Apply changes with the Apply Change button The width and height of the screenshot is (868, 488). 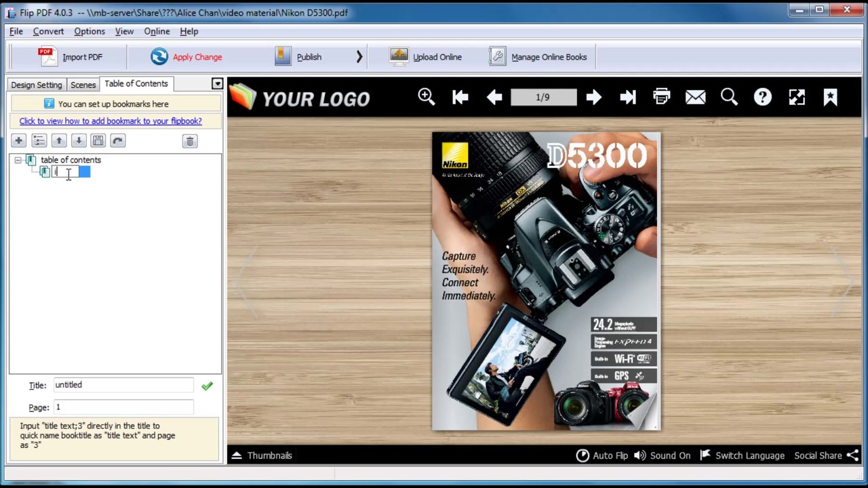(186, 57)
